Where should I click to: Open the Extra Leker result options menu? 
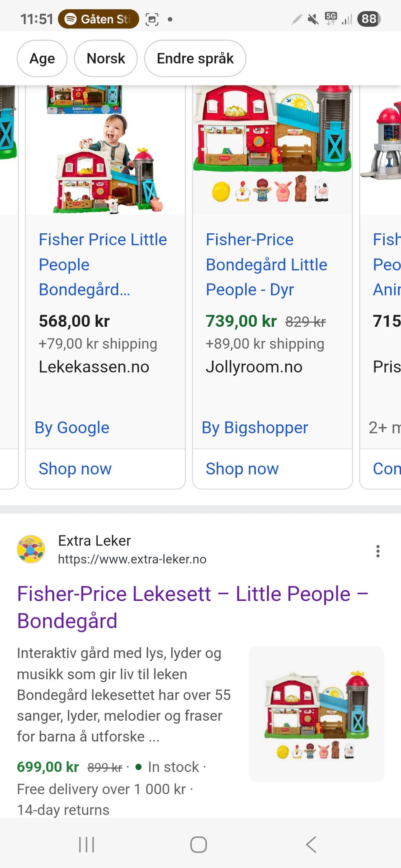tap(378, 551)
